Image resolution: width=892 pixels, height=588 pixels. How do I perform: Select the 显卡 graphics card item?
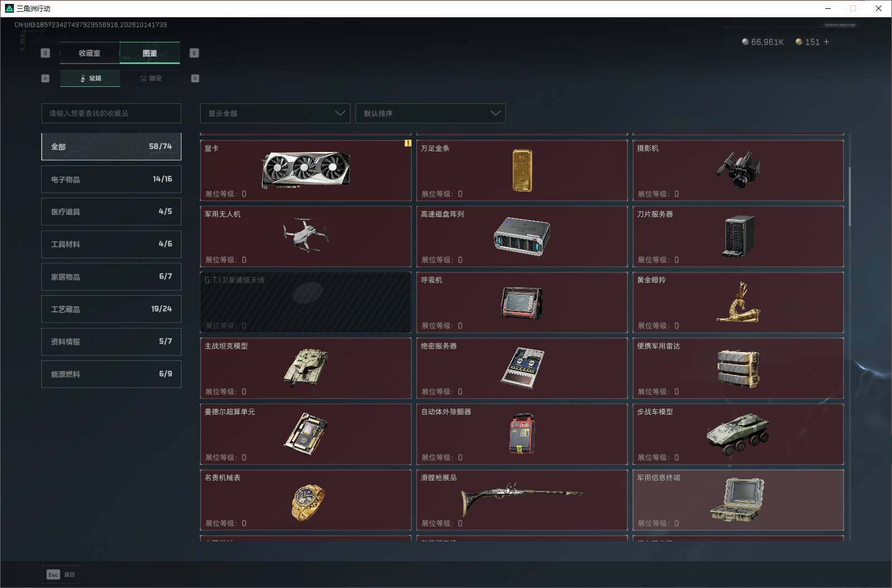click(306, 170)
